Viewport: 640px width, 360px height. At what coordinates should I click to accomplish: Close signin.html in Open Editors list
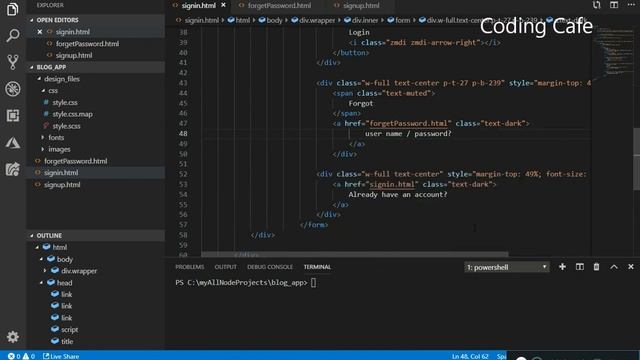click(x=40, y=31)
